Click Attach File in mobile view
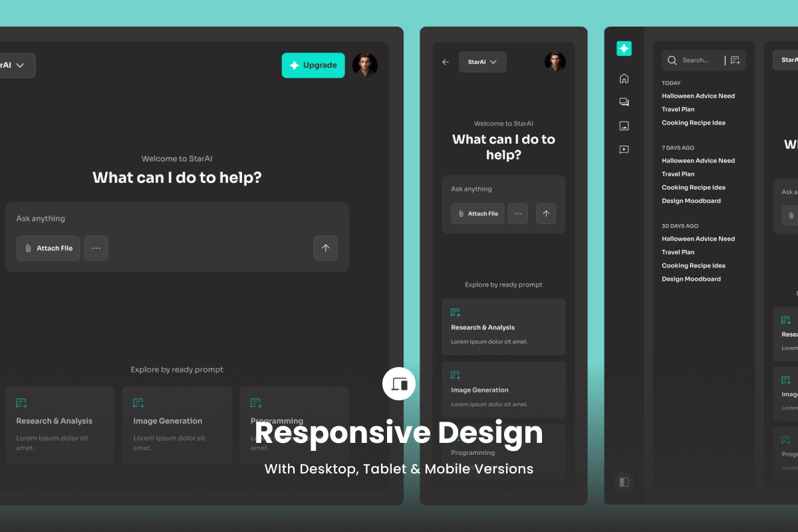 point(478,213)
